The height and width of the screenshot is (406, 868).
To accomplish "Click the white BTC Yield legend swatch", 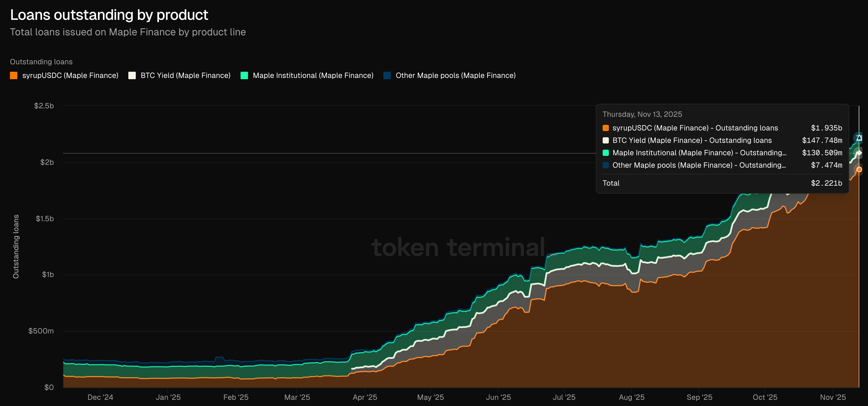I will pyautogui.click(x=132, y=75).
